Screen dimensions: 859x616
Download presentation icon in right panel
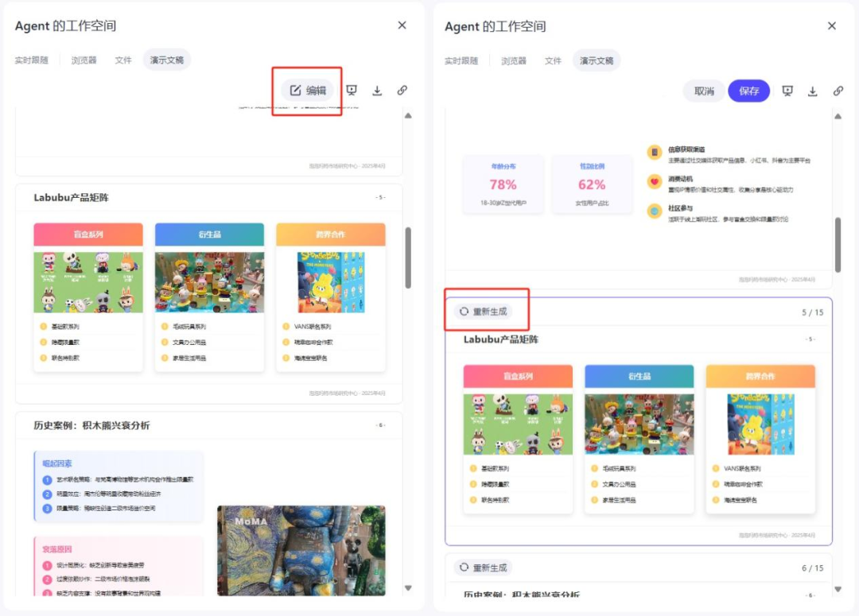812,91
